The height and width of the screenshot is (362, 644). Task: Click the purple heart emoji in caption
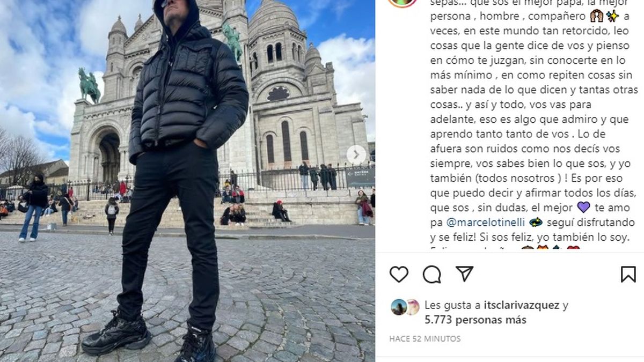click(x=583, y=207)
